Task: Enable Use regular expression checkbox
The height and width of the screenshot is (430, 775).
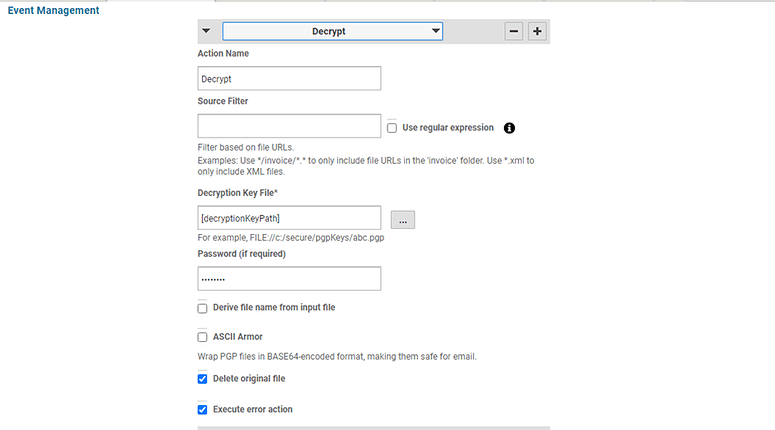Action: (392, 128)
